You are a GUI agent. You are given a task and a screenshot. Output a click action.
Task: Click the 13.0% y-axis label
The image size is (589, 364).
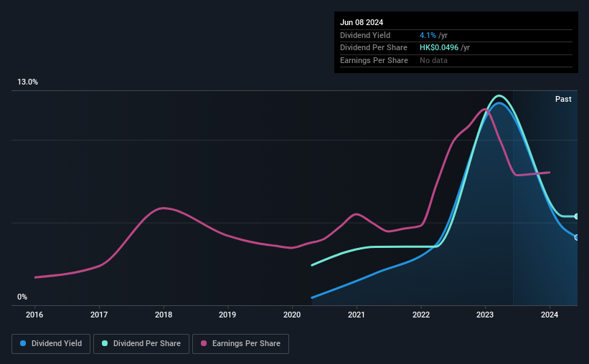pos(27,82)
